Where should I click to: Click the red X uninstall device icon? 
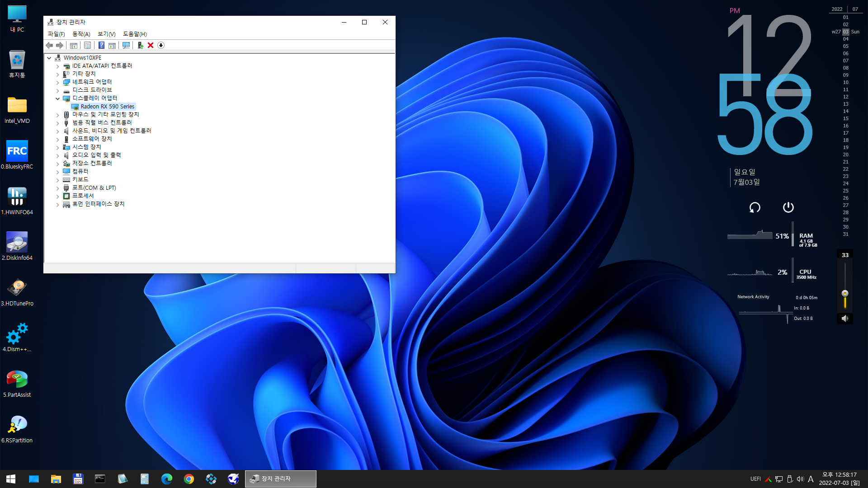[x=151, y=45]
